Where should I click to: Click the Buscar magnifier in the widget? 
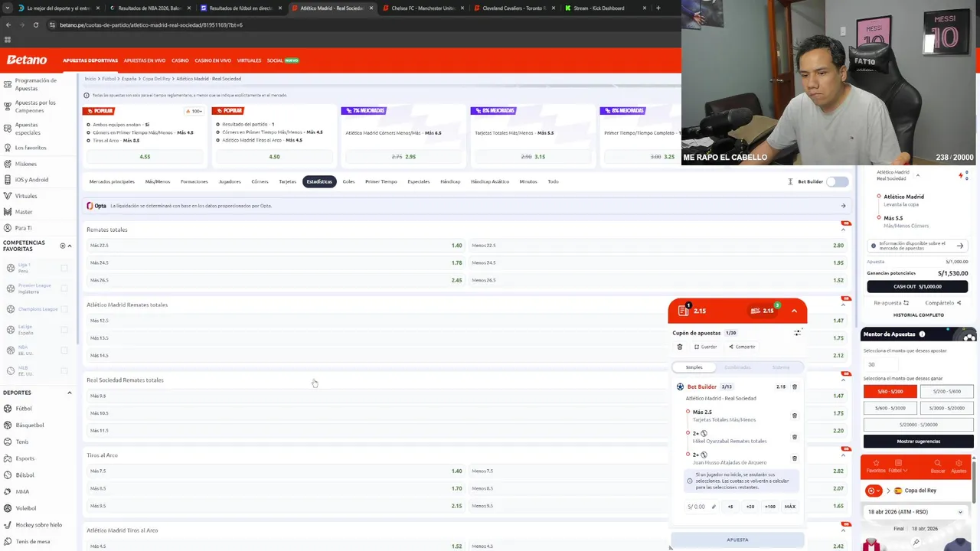point(938,464)
